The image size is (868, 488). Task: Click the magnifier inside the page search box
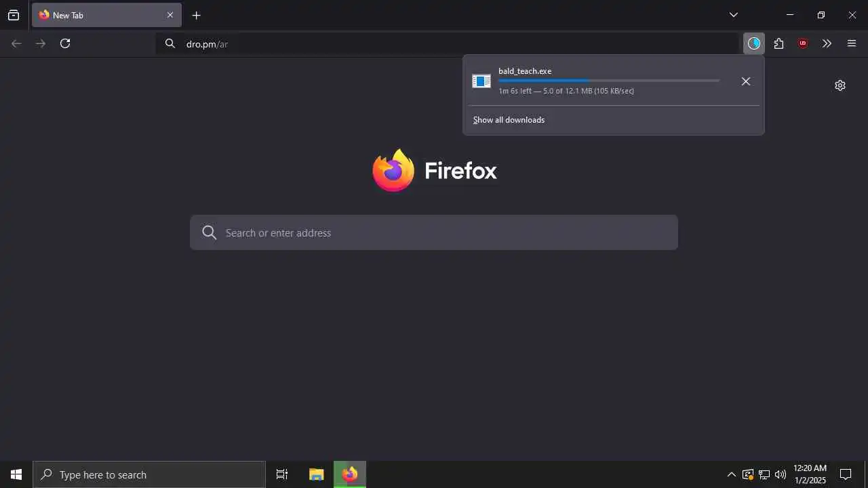click(x=210, y=232)
